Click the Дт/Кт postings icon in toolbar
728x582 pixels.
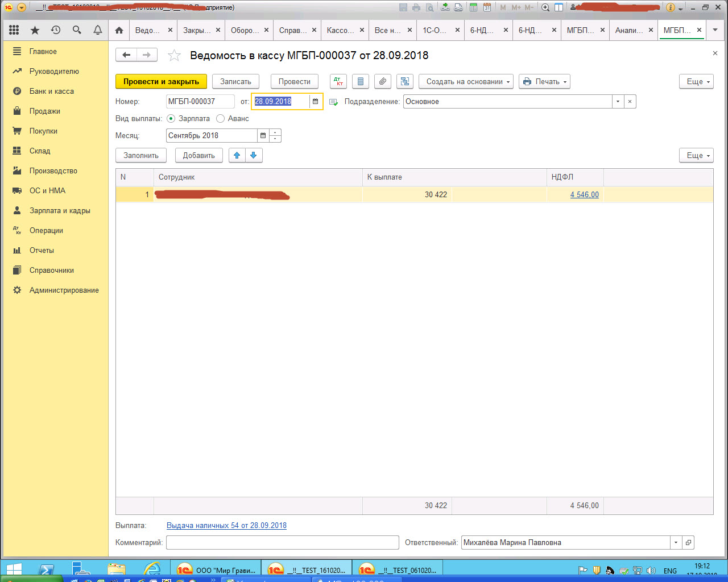[338, 81]
